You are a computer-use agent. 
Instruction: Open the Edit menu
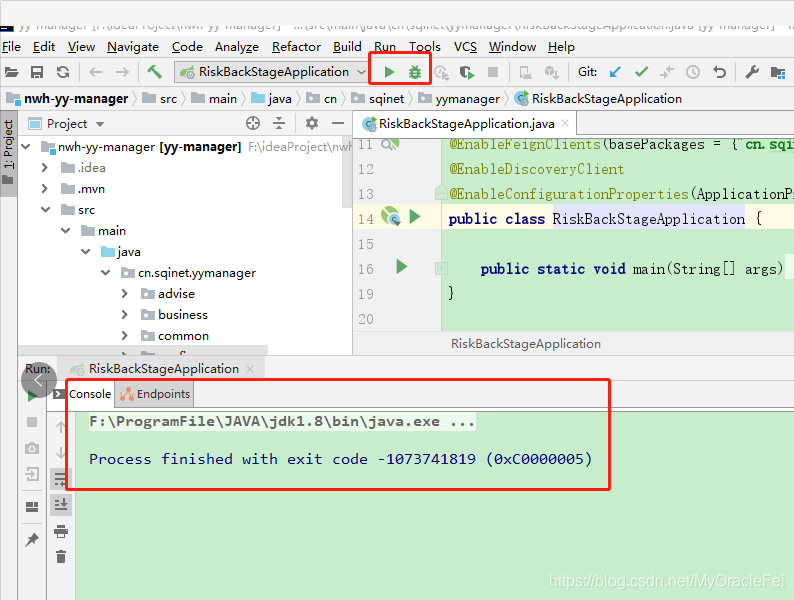44,47
